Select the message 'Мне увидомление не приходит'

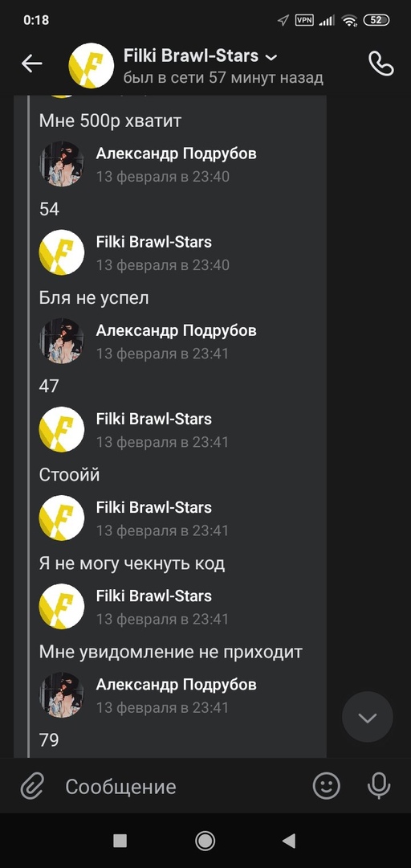[x=170, y=652]
